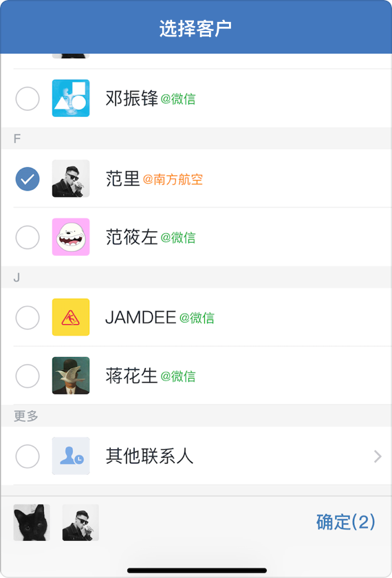The image size is (392, 578).
Task: Click the 范里 name text
Action: (122, 179)
